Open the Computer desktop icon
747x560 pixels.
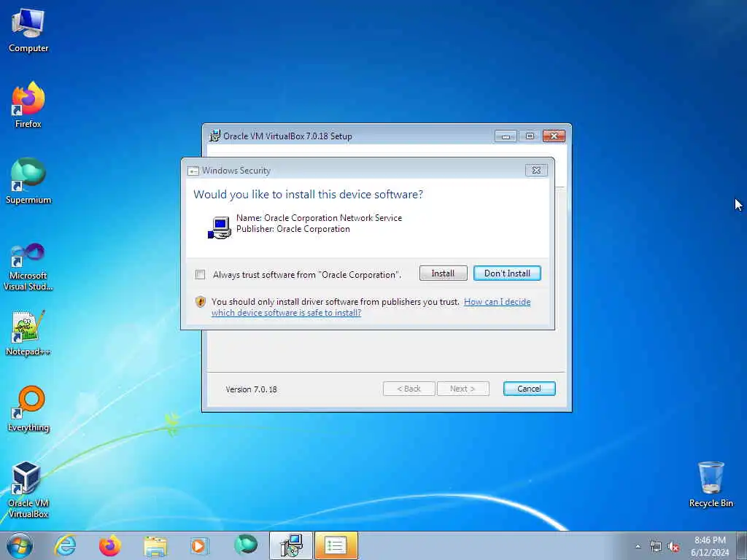click(x=28, y=30)
